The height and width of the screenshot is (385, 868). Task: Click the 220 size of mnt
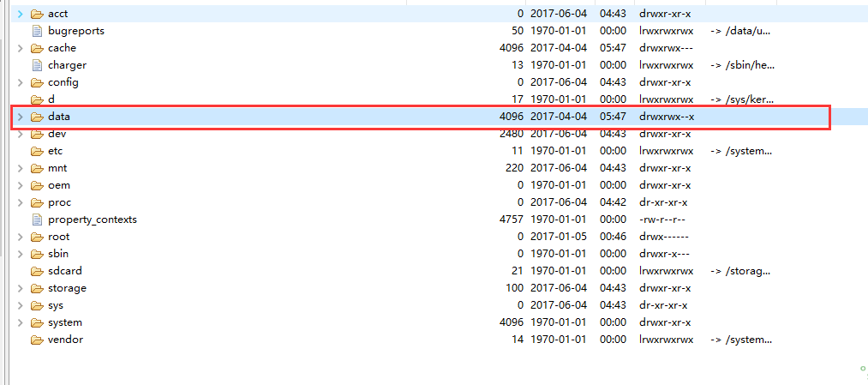[x=514, y=168]
